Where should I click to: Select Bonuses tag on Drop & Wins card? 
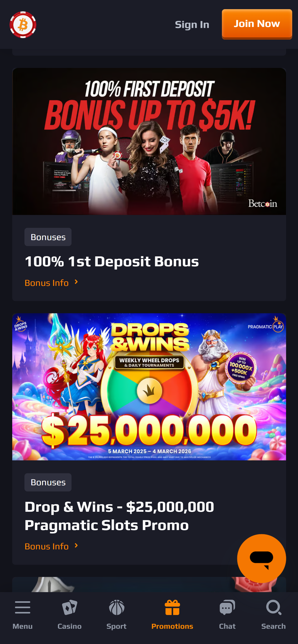tap(48, 482)
